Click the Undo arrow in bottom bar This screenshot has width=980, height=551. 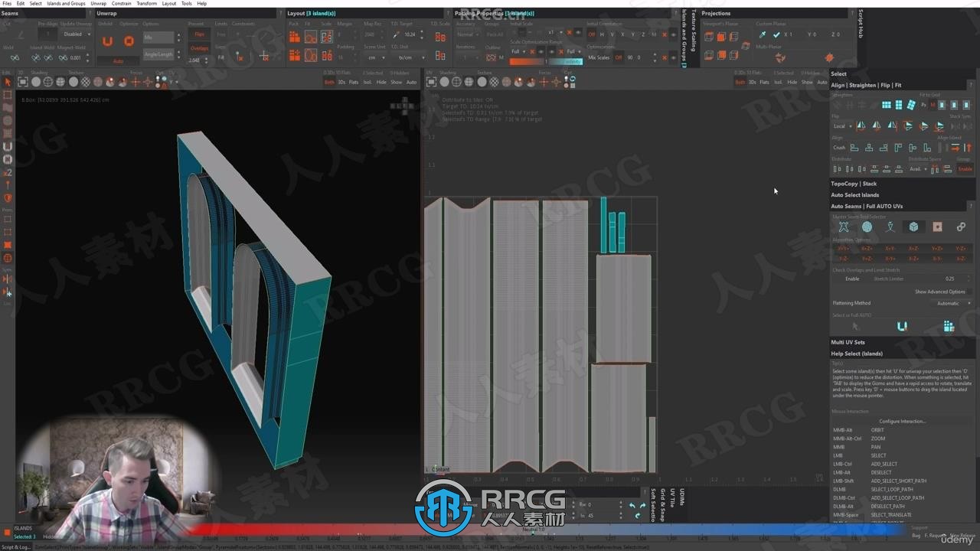tap(632, 505)
